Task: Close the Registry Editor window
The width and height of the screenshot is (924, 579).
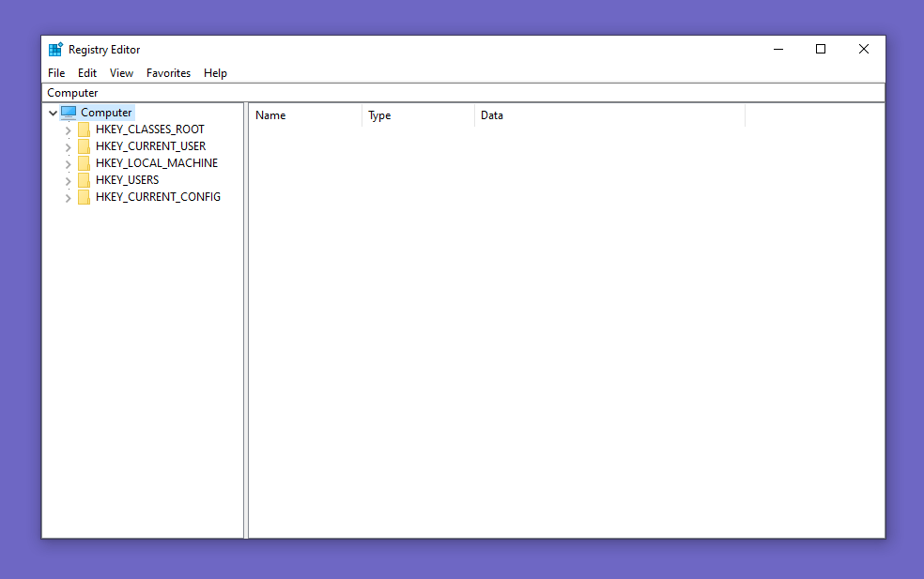Action: (x=863, y=50)
